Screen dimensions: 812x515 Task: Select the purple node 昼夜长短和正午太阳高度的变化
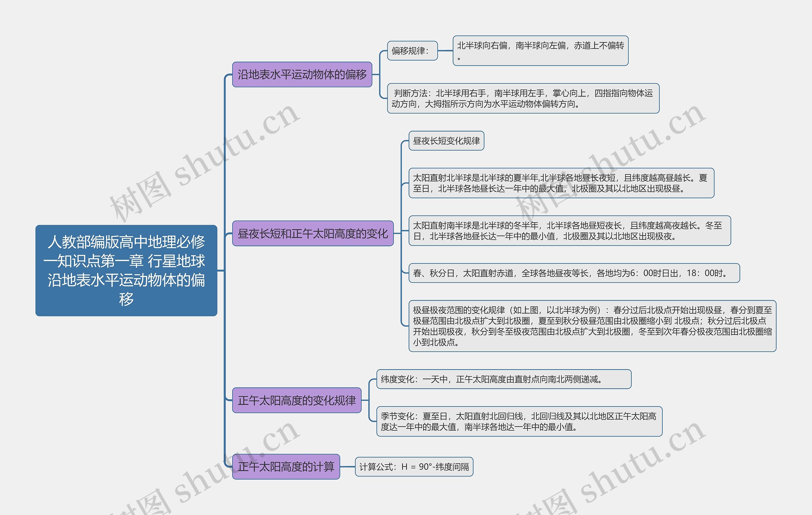click(x=313, y=233)
